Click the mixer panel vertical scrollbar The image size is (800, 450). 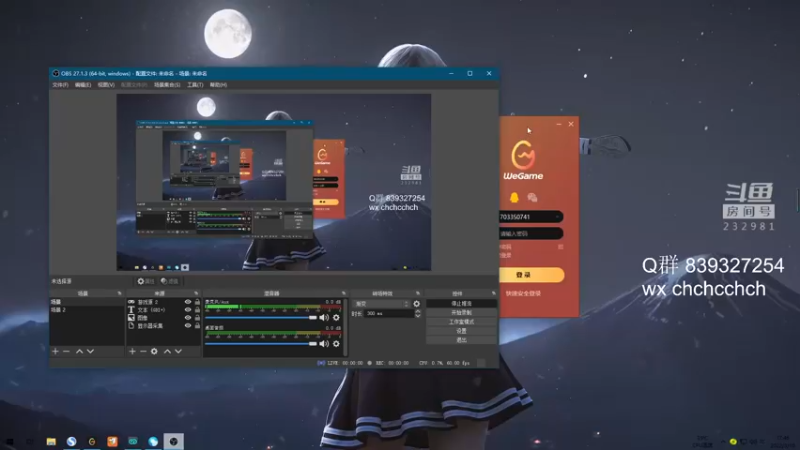[x=345, y=327]
